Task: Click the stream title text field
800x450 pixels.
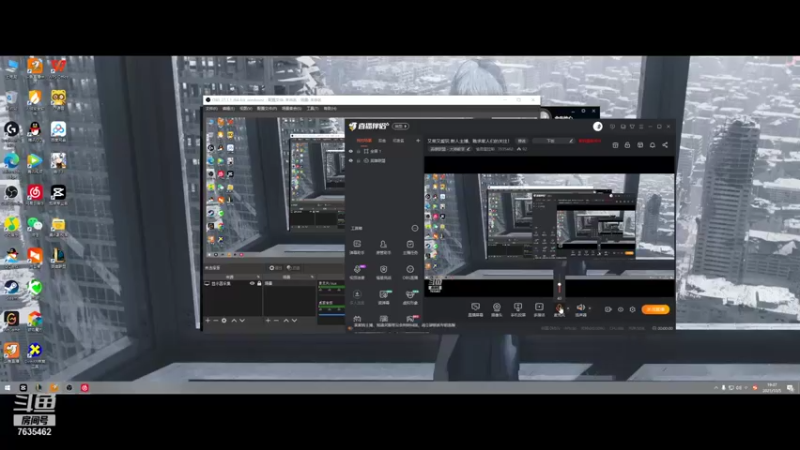Action: pos(469,141)
